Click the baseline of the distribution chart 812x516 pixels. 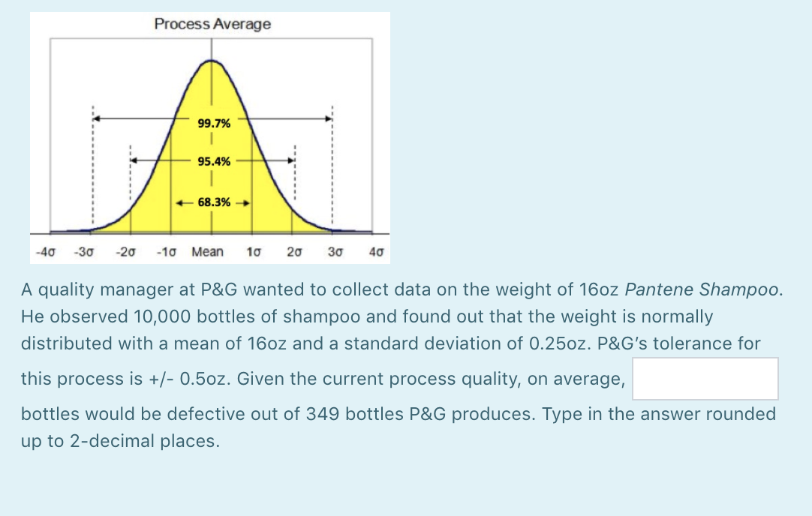coord(210,234)
